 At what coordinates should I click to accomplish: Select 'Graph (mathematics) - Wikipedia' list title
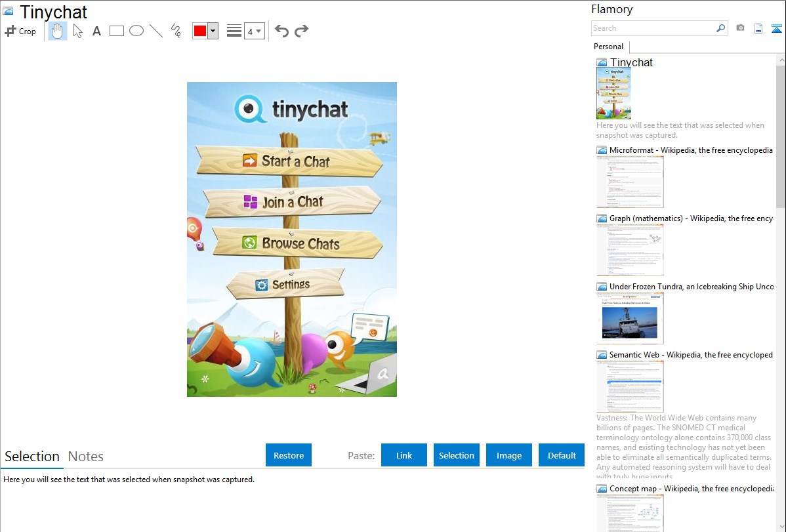point(692,218)
